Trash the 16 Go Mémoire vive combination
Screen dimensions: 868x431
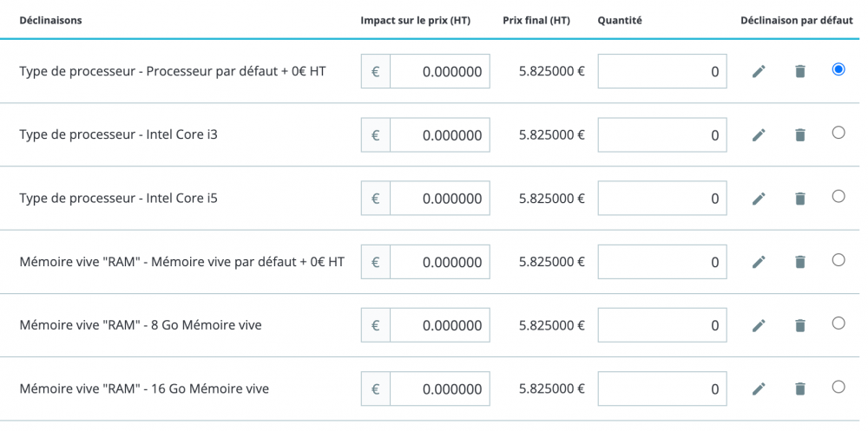(800, 389)
